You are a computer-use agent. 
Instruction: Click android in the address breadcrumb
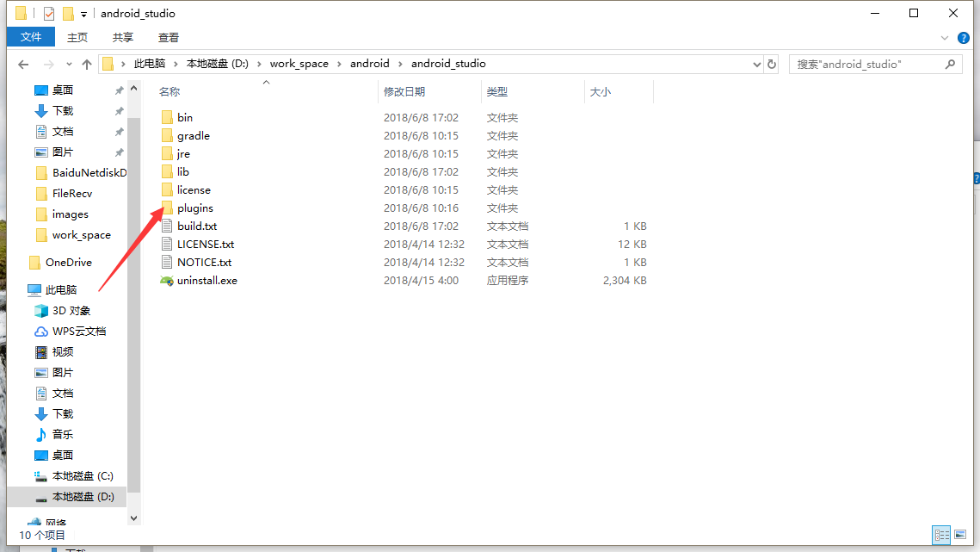(x=369, y=64)
